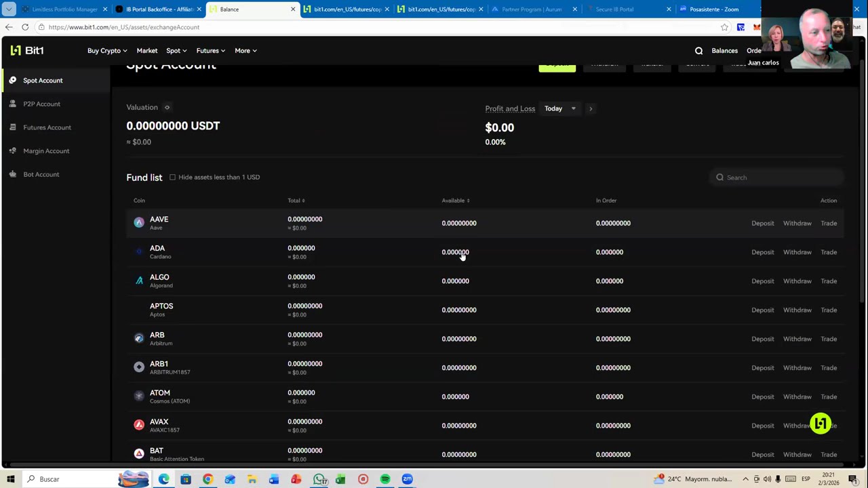
Task: Go back with browser back arrow
Action: point(9,27)
